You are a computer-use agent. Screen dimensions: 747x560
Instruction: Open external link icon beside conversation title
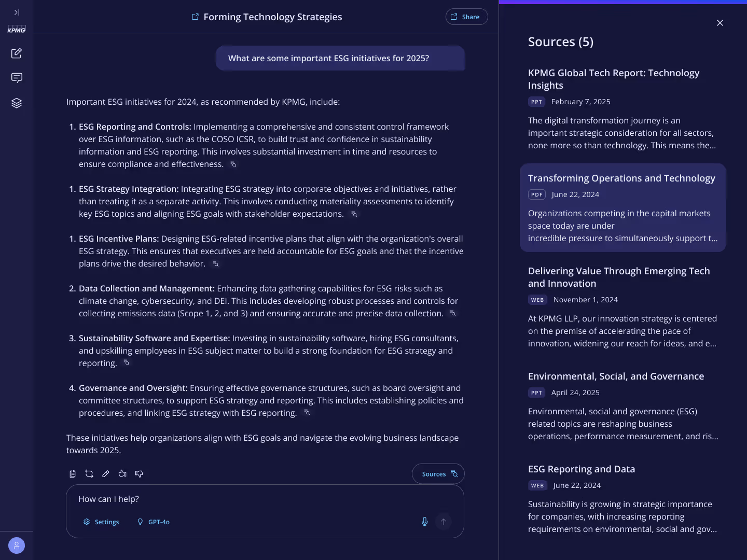195,17
